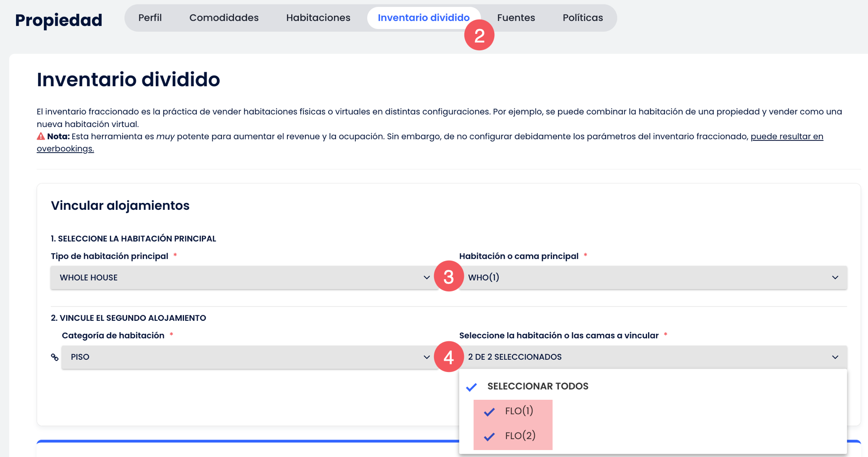Click the link icon beside Categoría de habitación

coord(55,357)
